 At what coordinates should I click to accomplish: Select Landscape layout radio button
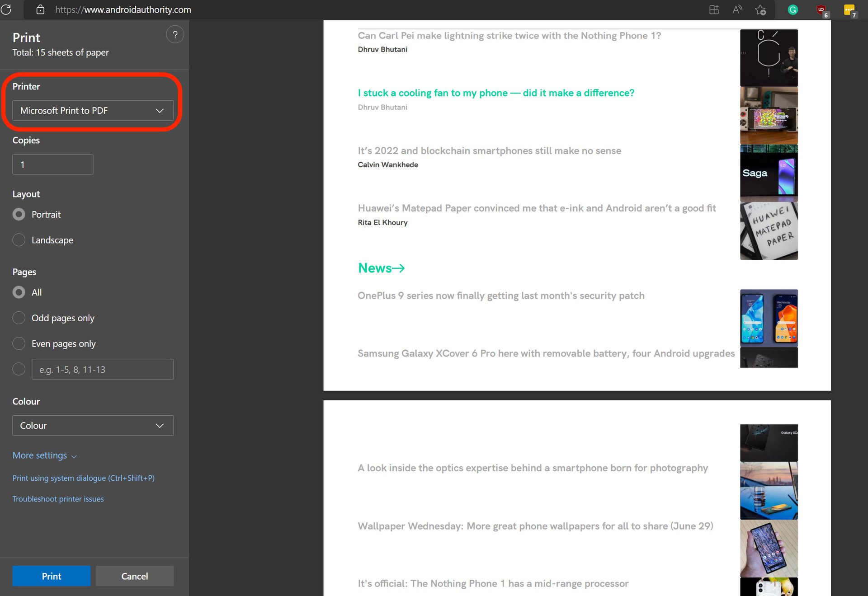tap(19, 239)
